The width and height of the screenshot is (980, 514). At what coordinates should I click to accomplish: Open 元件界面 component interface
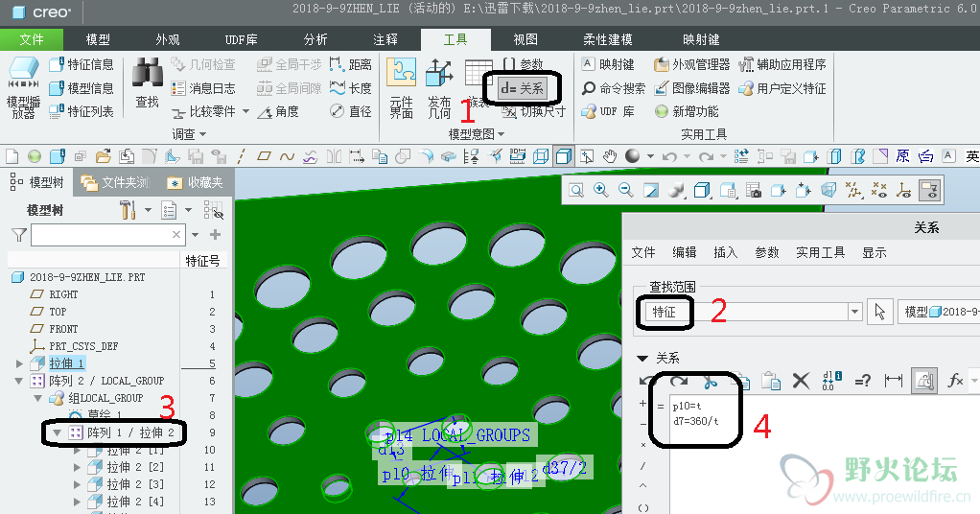(x=401, y=87)
